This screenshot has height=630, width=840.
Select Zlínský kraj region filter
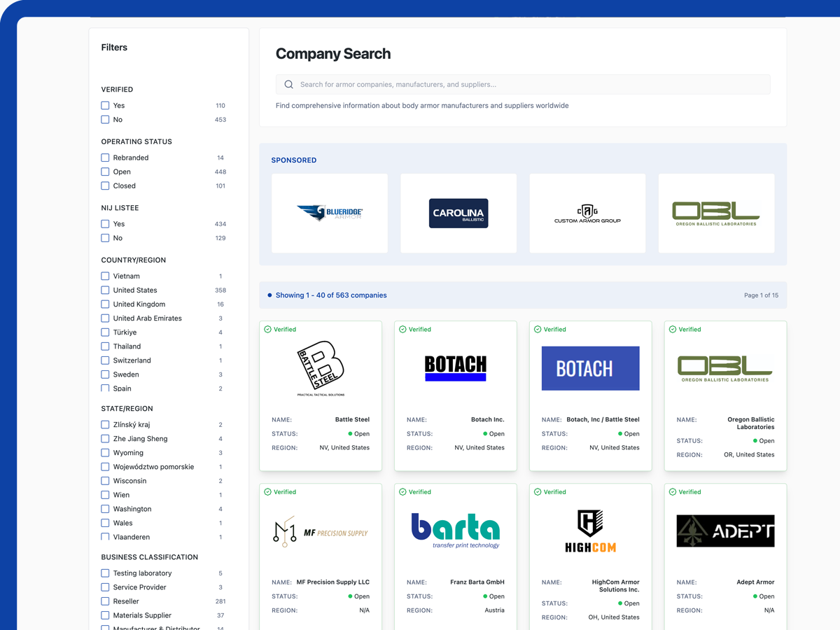pos(105,424)
